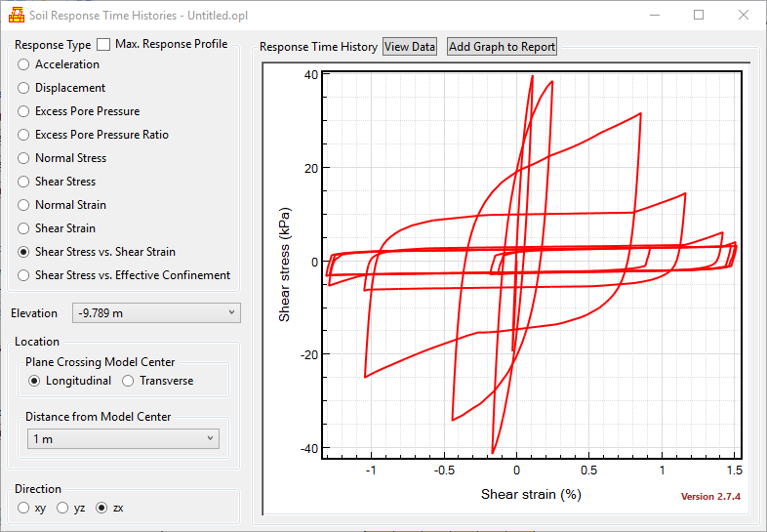Switch to Shear Stress response
Screen dimensions: 767x532
(24, 182)
